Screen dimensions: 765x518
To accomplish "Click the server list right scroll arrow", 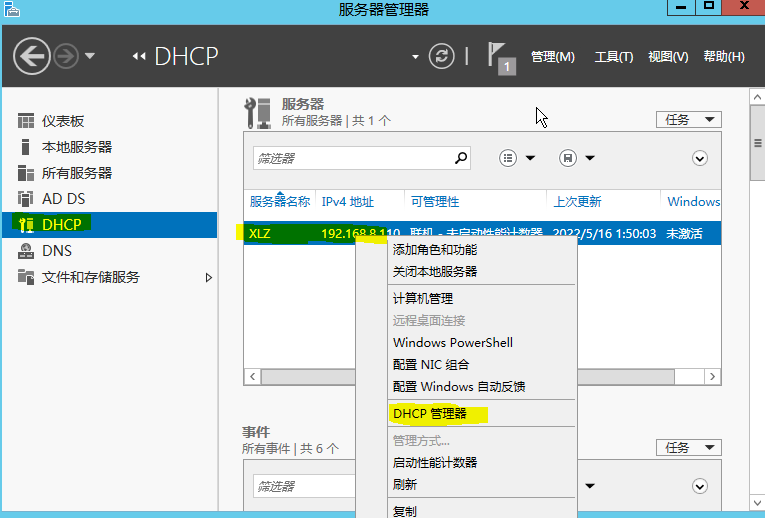I will (712, 377).
